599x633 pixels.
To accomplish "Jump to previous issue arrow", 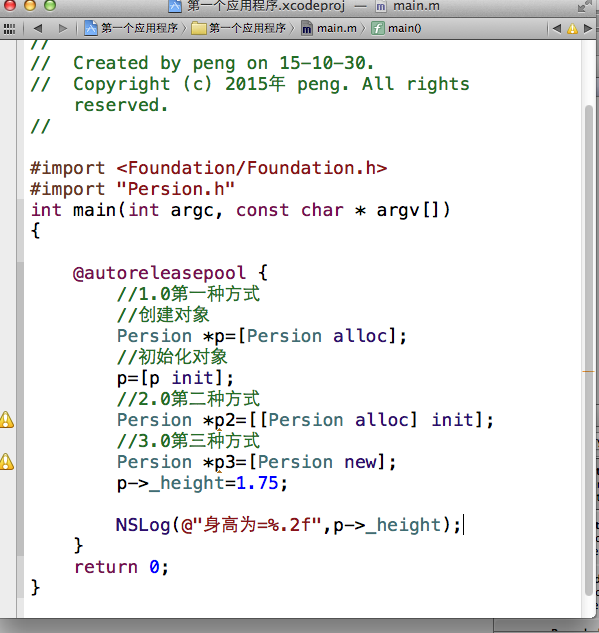I will pyautogui.click(x=557, y=29).
